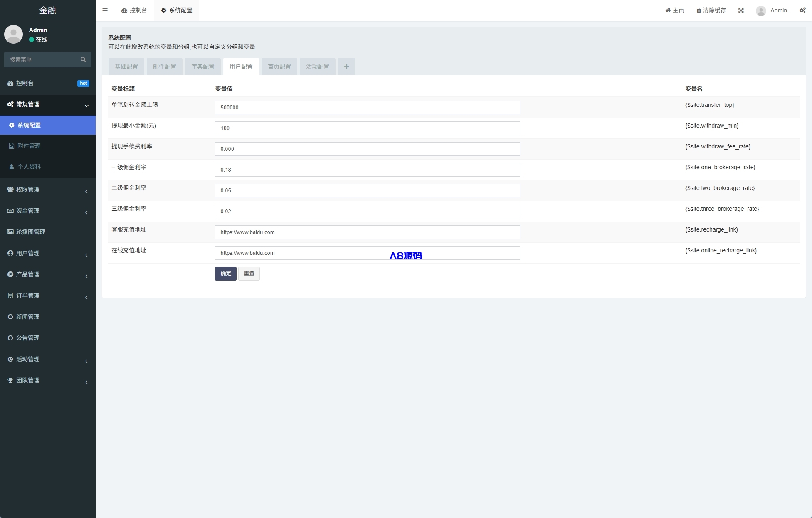Viewport: 812px width, 518px height.
Task: Click the {$site.recharge_link} variable name
Action: click(711, 229)
